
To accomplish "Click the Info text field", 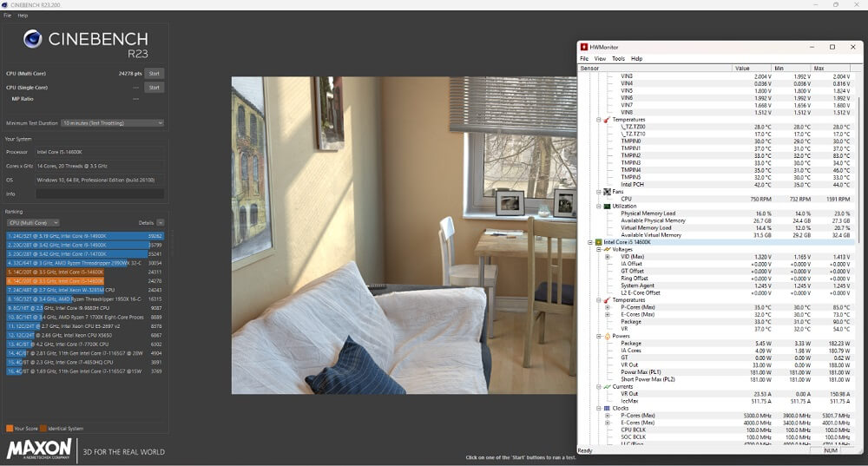I will coord(99,194).
